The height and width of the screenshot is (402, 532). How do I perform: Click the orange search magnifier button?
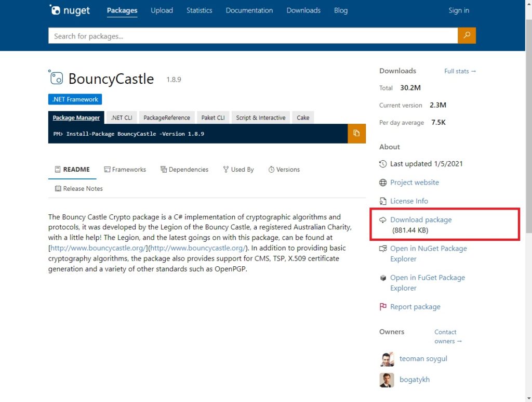point(467,35)
